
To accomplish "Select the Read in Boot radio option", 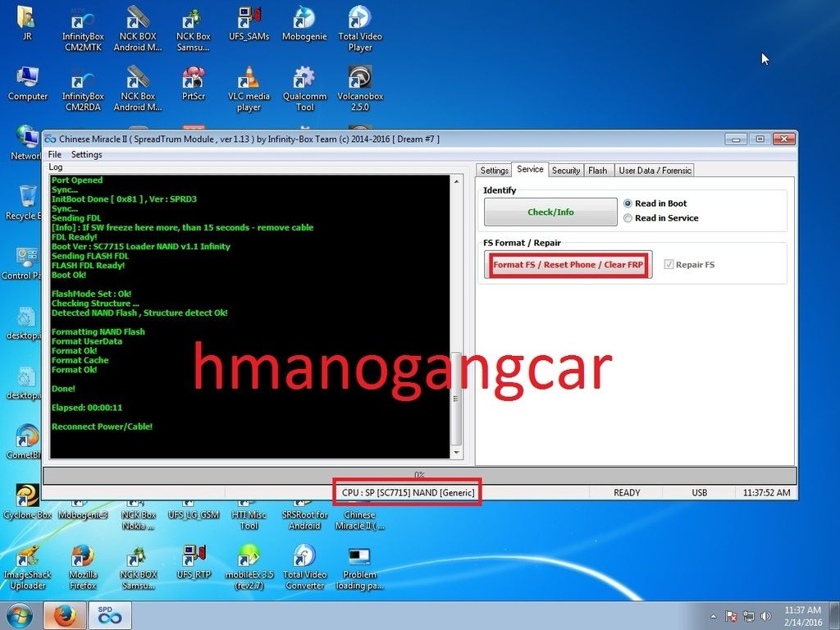I will [x=628, y=203].
